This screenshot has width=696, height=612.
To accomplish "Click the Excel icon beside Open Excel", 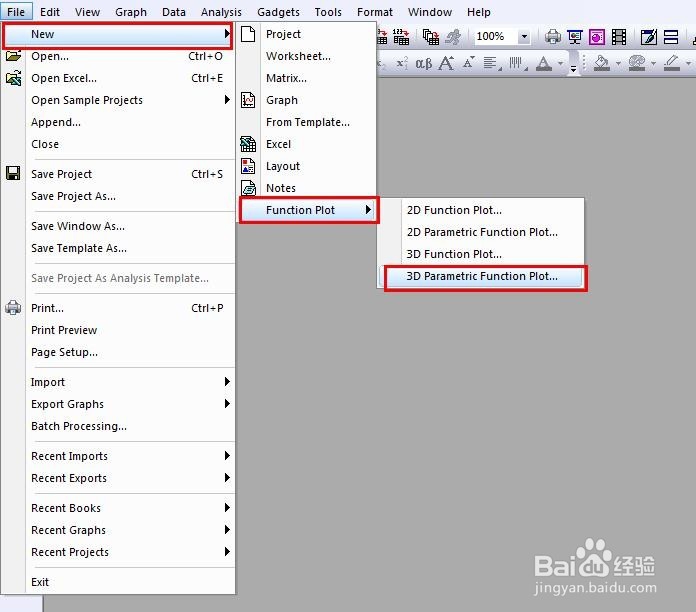I will 13,78.
